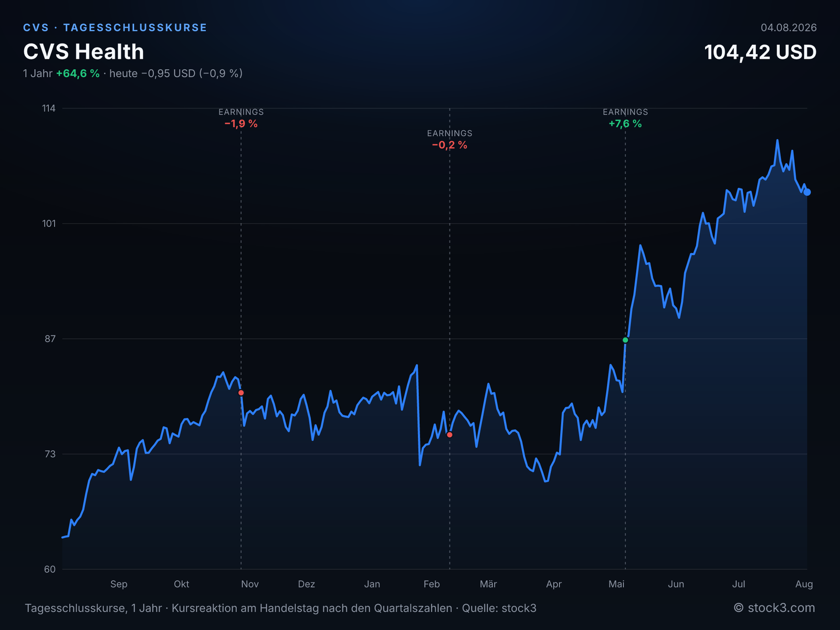This screenshot has width=840, height=630.
Task: Click the blue last-price dot at chart end
Action: tap(807, 192)
